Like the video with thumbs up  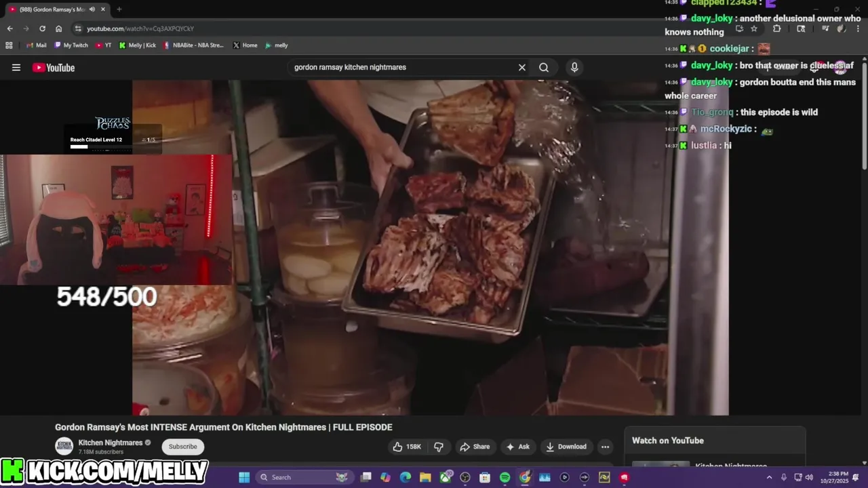(407, 447)
